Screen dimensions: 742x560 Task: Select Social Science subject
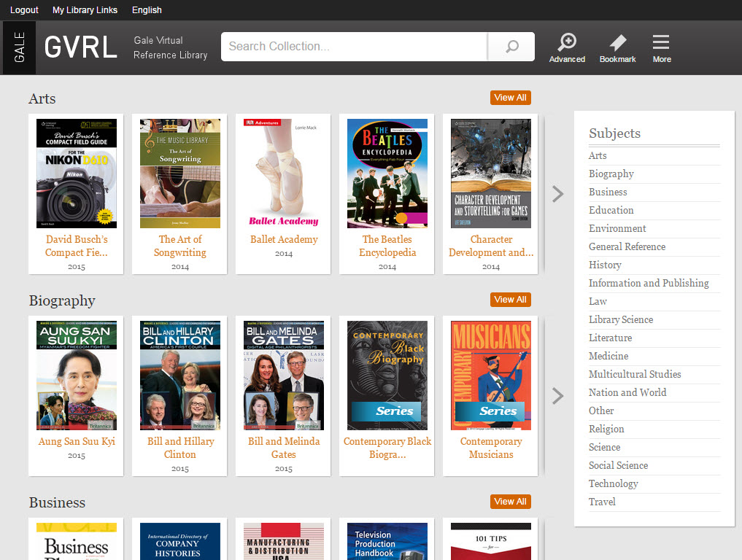click(618, 465)
